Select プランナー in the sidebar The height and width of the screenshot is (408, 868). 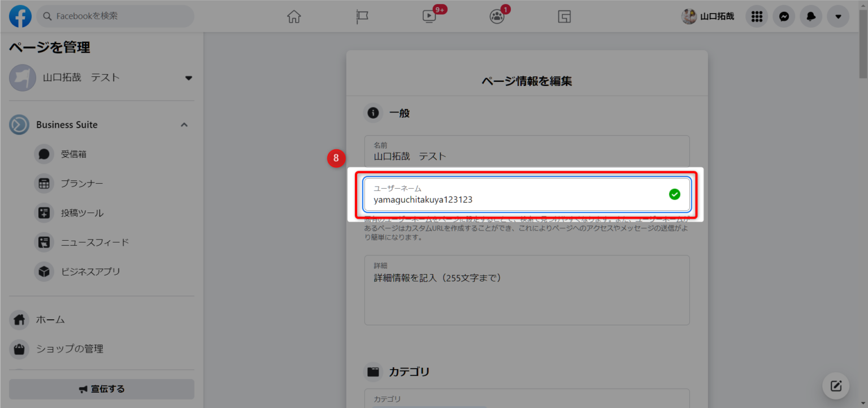[82, 184]
